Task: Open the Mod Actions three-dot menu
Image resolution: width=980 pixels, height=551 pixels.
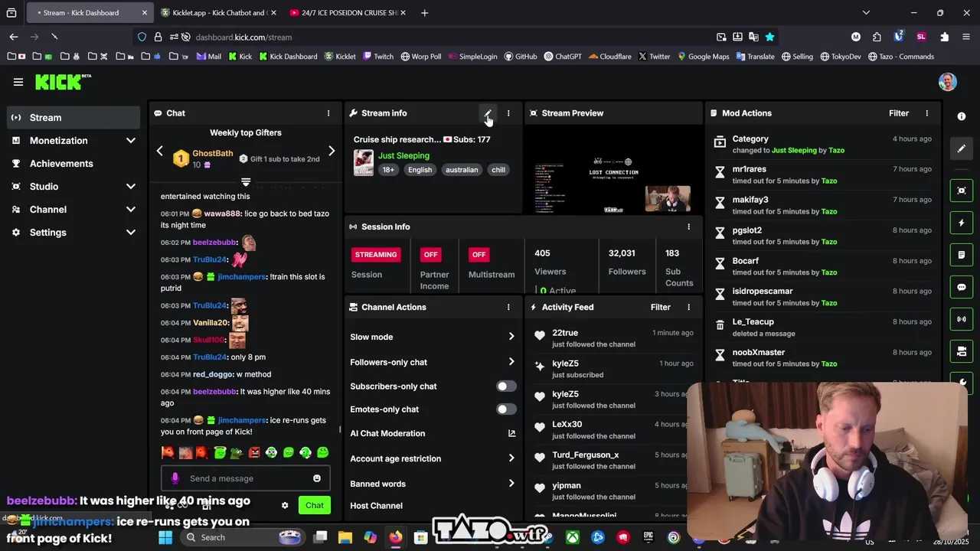Action: click(x=926, y=113)
